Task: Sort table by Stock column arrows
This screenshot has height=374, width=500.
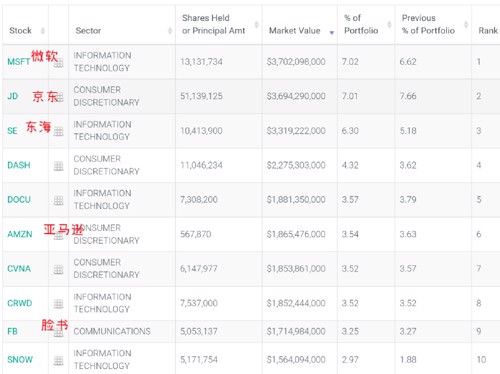Action: [x=43, y=31]
